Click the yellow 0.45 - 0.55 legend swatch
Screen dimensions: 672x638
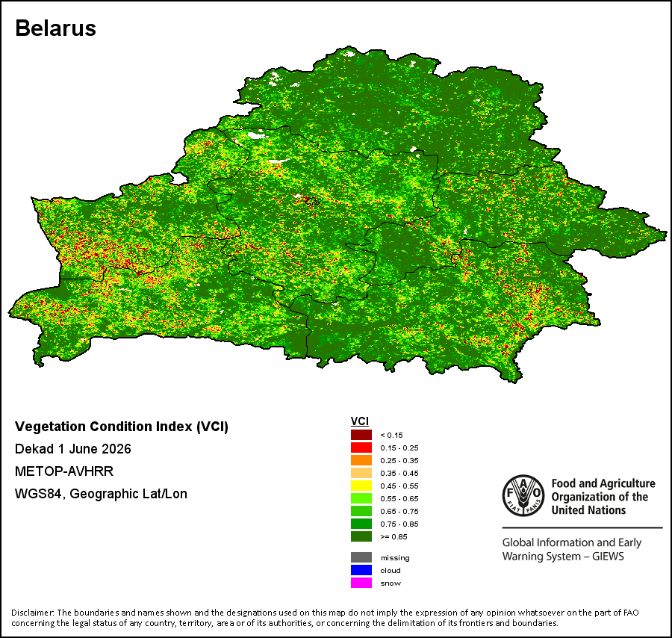point(361,486)
